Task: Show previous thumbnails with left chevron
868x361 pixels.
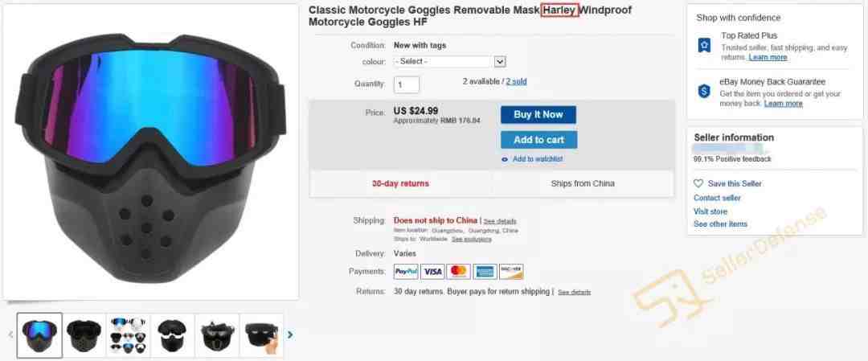Action: [x=10, y=334]
